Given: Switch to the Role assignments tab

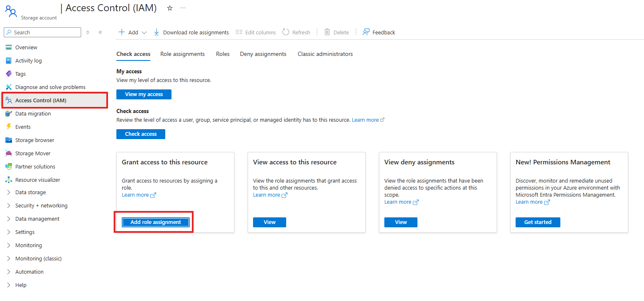Looking at the screenshot, I should (x=183, y=54).
